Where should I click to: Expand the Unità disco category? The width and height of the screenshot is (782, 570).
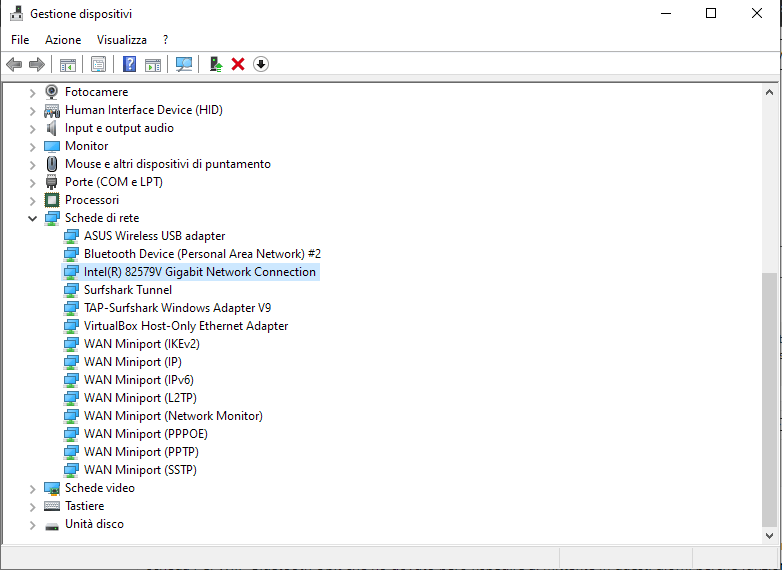pos(32,525)
